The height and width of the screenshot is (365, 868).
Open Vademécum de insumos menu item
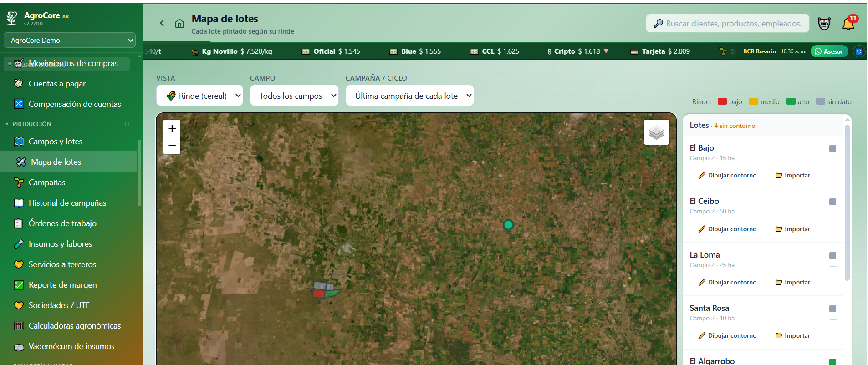[68, 346]
